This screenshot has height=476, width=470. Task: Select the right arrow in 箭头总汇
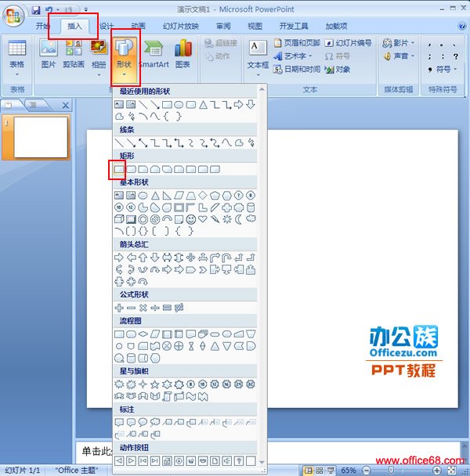coord(119,258)
